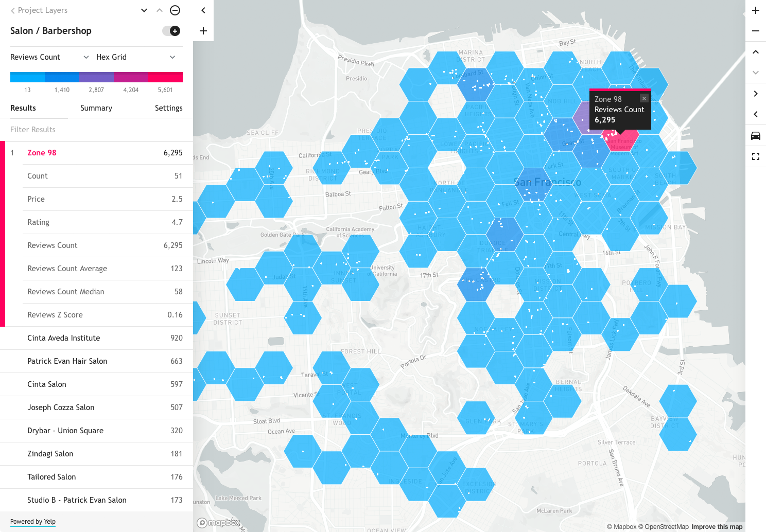Go back to Project Layers
This screenshot has height=532, width=766.
pyautogui.click(x=39, y=10)
